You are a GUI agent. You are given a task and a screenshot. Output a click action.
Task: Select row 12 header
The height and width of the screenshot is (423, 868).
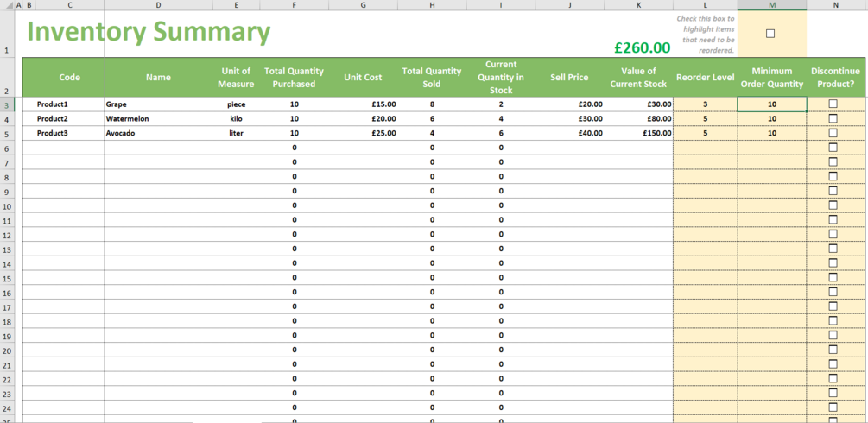pos(7,235)
